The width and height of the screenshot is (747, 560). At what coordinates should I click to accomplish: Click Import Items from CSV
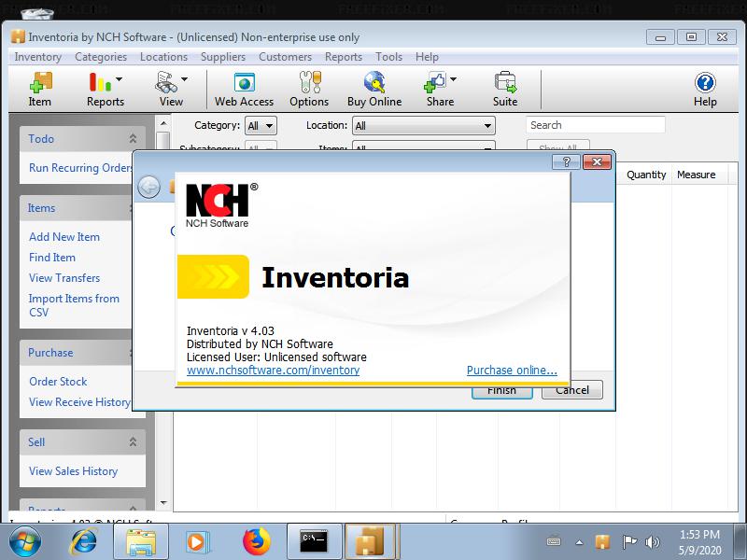(74, 305)
